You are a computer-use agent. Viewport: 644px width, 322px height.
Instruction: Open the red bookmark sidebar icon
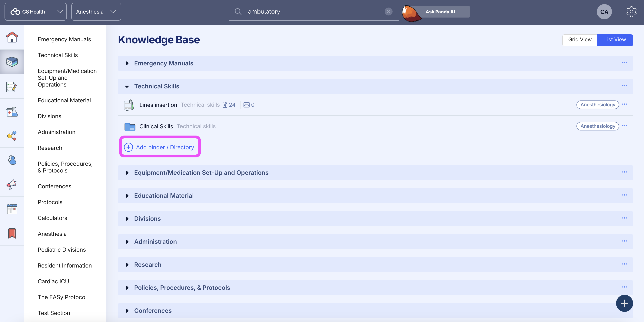[12, 233]
